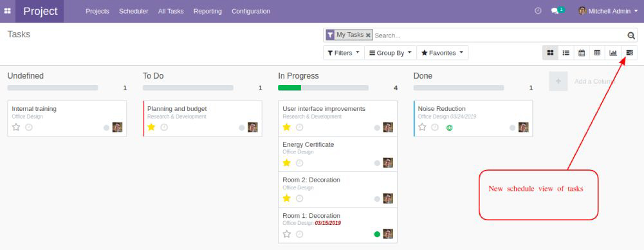Open the Favorites dropdown
The width and height of the screenshot is (644, 250).
pos(443,53)
